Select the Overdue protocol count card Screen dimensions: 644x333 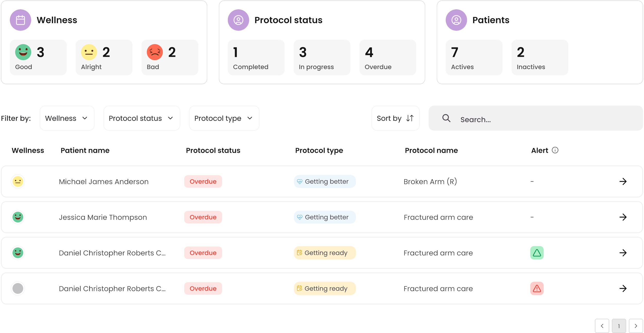[387, 57]
